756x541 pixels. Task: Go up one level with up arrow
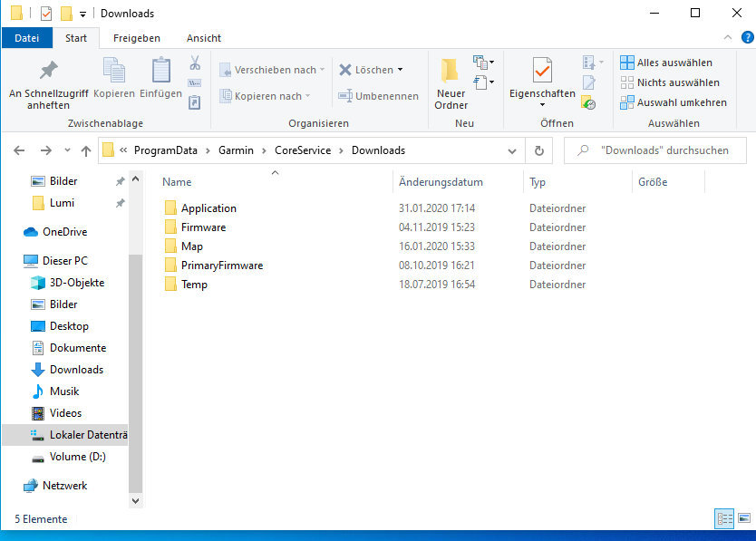click(x=86, y=150)
